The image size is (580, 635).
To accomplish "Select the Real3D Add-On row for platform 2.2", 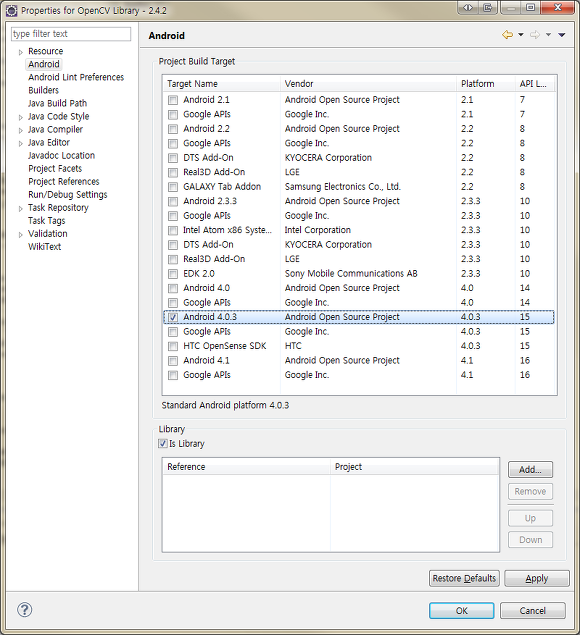I will pos(359,172).
